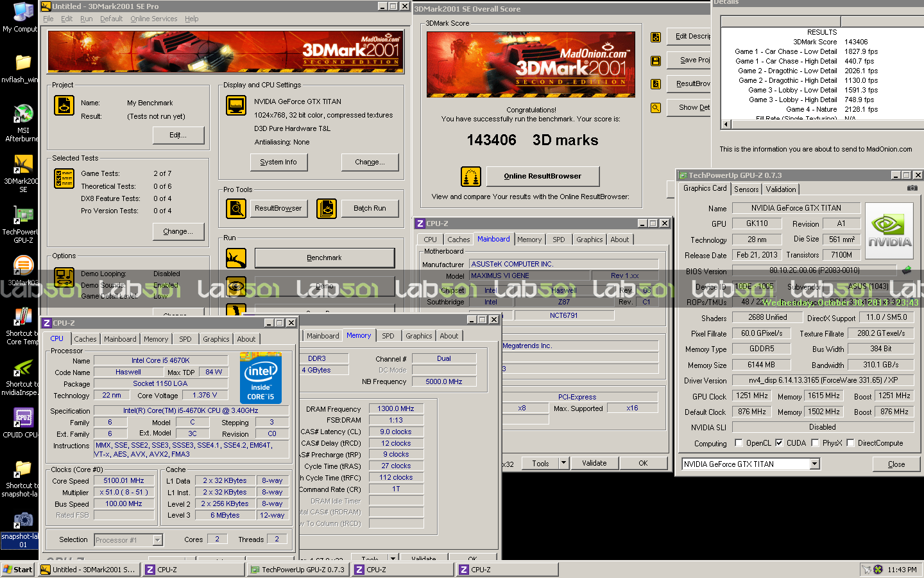The height and width of the screenshot is (578, 924).
Task: Switch to SPD tab in CPU-Z Memory window
Action: (x=388, y=336)
